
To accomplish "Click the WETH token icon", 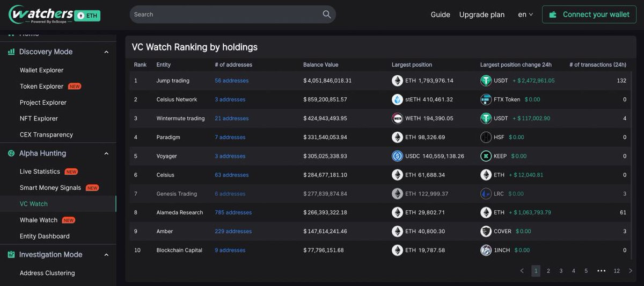I will [x=397, y=118].
